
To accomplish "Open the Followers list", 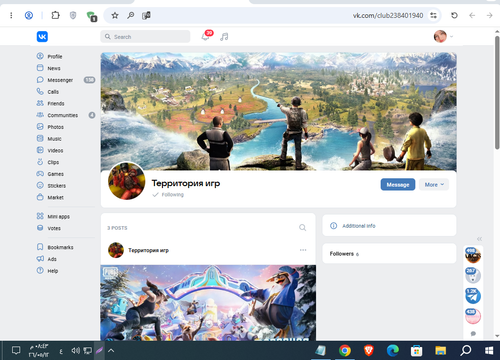I will point(389,254).
